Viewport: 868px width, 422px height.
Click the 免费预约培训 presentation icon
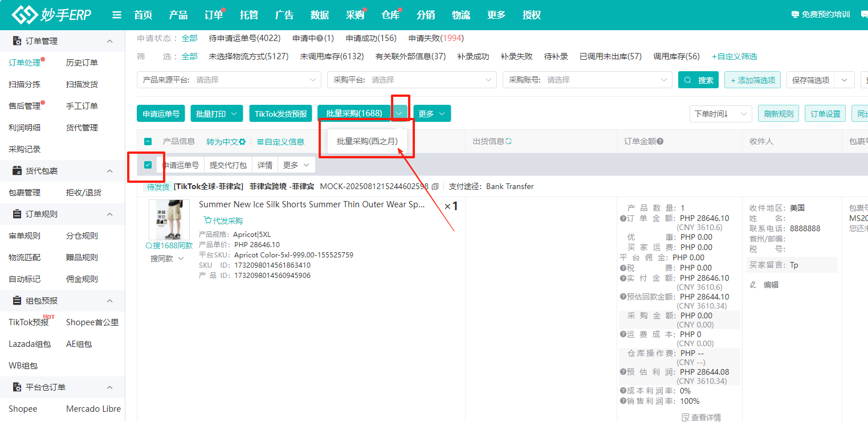[x=796, y=15]
